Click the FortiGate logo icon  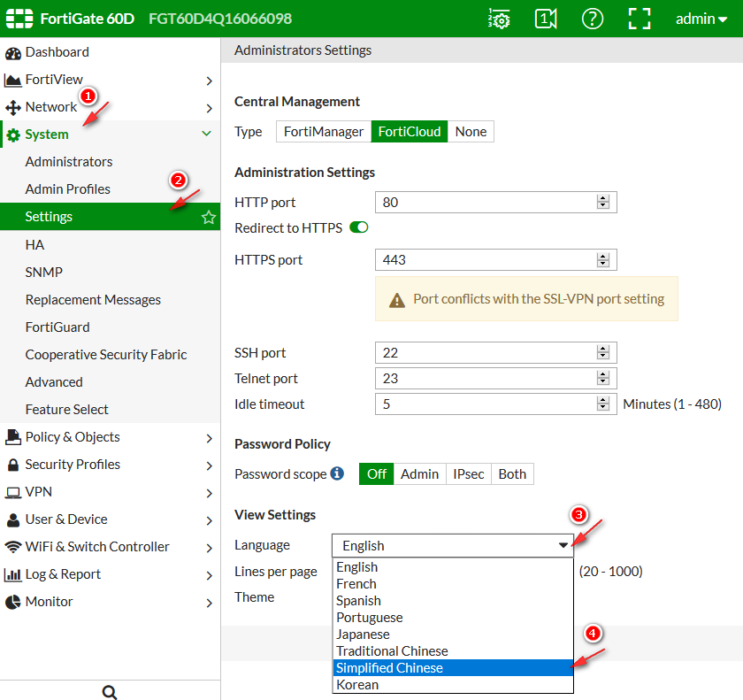tap(19, 19)
